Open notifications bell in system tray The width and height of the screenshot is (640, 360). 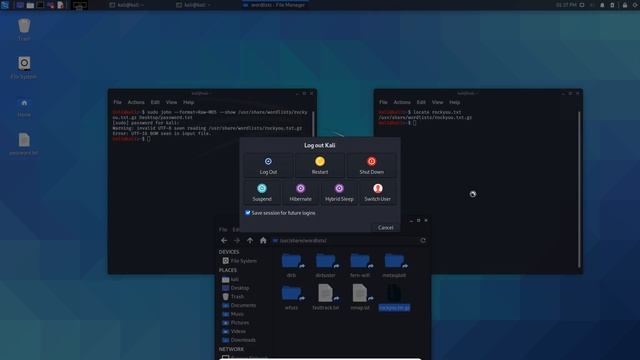(602, 5)
